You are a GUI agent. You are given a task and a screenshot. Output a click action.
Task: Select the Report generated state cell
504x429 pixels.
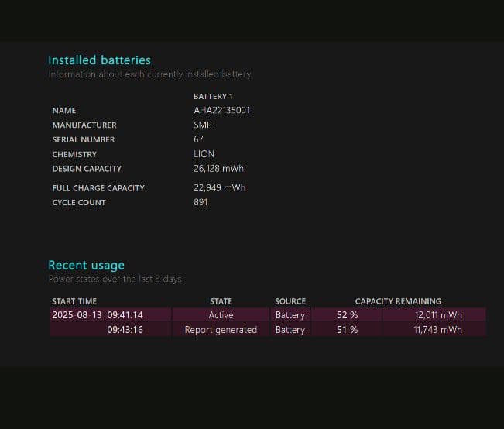[221, 330]
